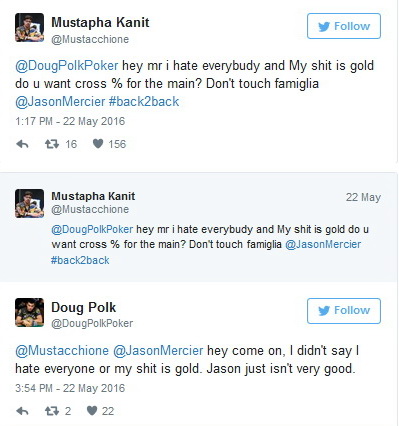Like Doug Polk's tweet with 22 likes
Screen dimensions: 399x426
point(92,411)
